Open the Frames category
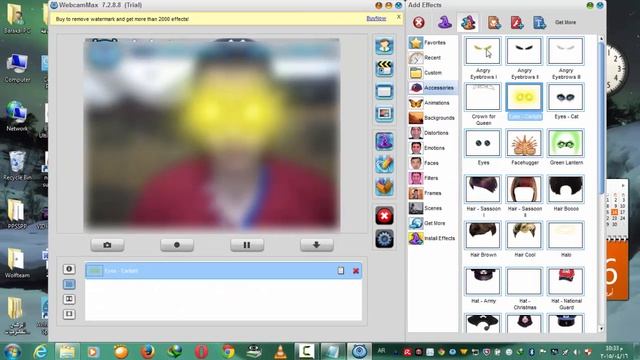Viewport: 640px width, 360px height. tap(433, 193)
